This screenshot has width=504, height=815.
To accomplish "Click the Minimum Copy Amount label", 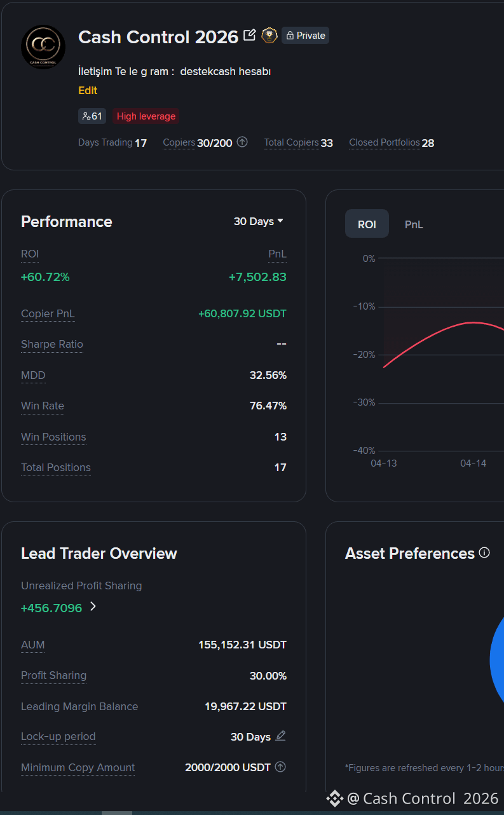I will [x=78, y=767].
